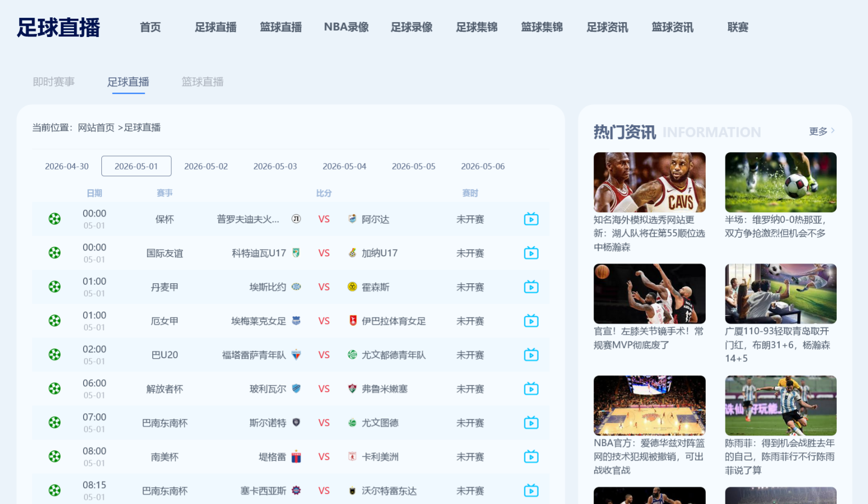Open the basketball arena court thumbnail
Viewport: 868px width, 504px height.
tap(650, 406)
